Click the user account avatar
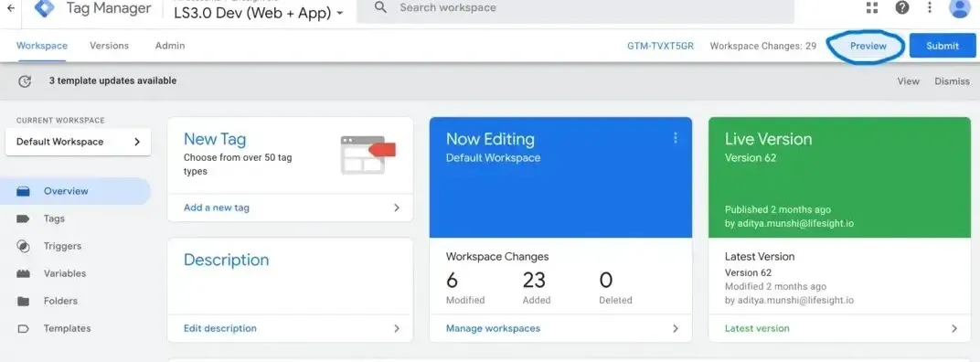980x362 pixels. (x=959, y=7)
